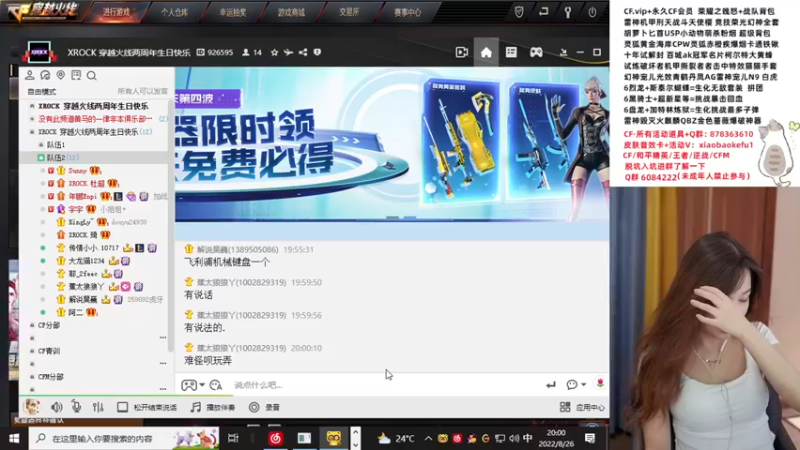Image resolution: width=800 pixels, height=450 pixels.
Task: Click sender 解说昊巍(1389505086) in the chat
Action: (x=238, y=249)
